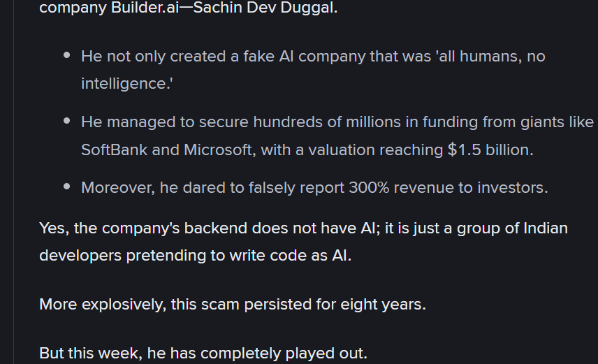Click the second bullet point marker
Viewport: 598px width, 364px height.
coord(67,121)
